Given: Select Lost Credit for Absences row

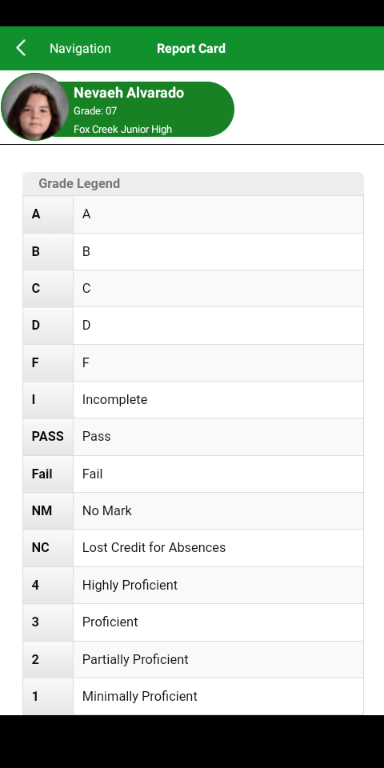Looking at the screenshot, I should (193, 548).
